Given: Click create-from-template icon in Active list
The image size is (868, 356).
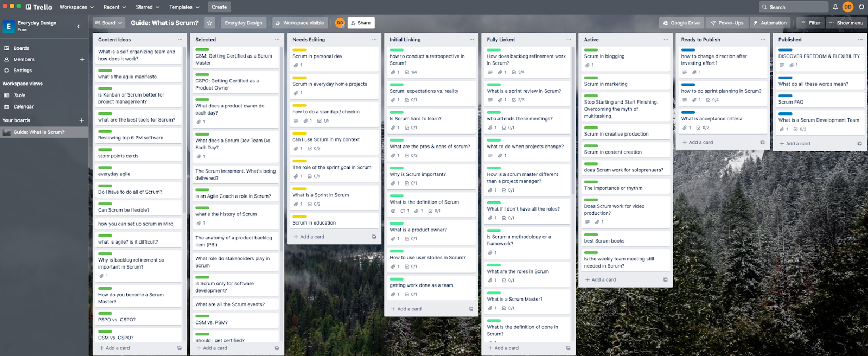Looking at the screenshot, I should (665, 280).
